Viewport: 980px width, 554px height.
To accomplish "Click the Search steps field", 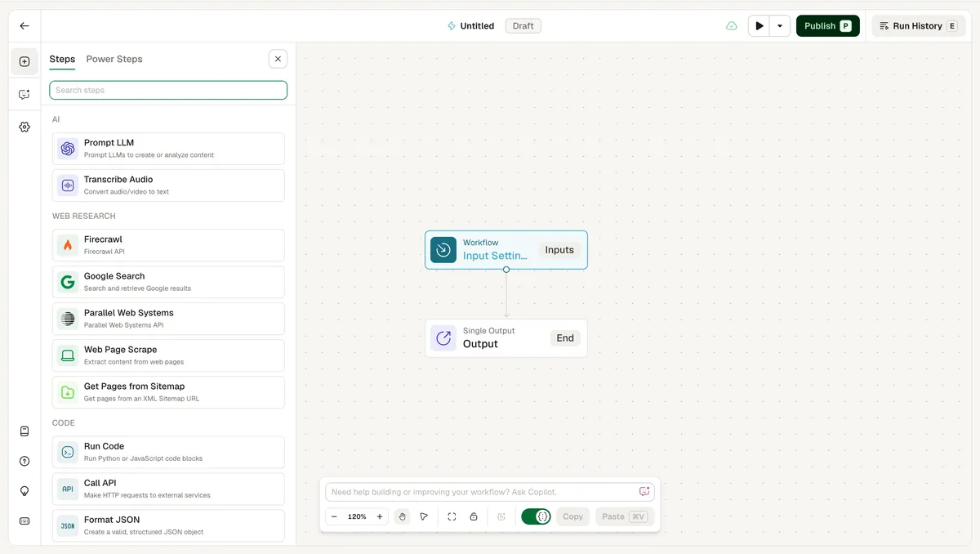I will (168, 90).
